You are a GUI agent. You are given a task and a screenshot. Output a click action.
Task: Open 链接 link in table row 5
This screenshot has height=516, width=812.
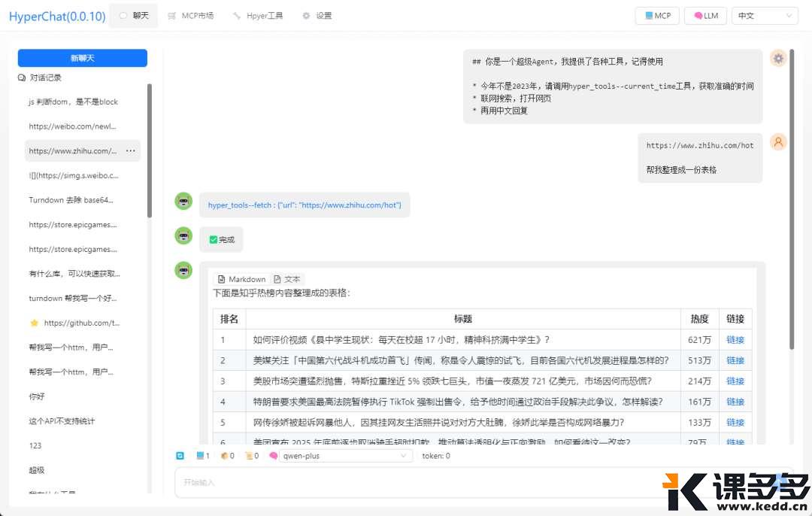point(735,423)
